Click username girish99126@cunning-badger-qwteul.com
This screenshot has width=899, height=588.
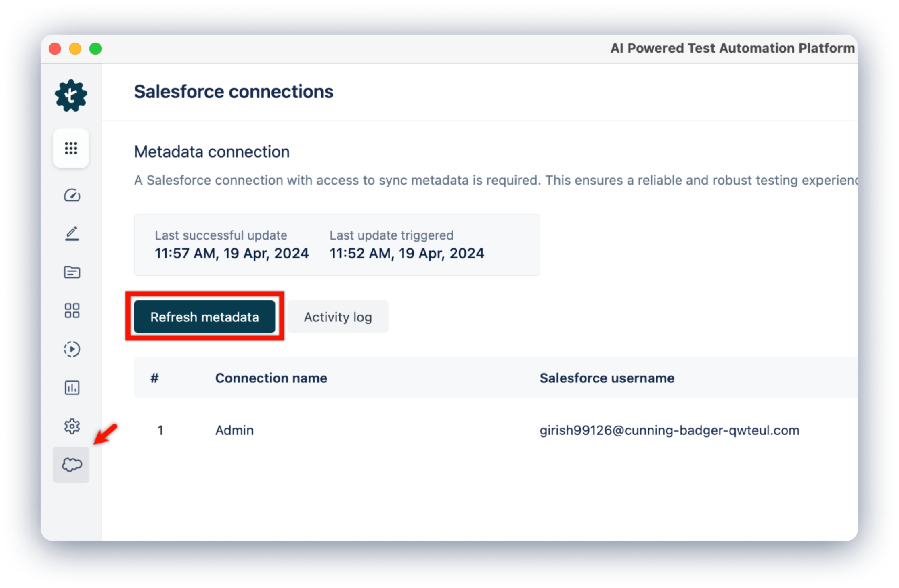(x=669, y=430)
